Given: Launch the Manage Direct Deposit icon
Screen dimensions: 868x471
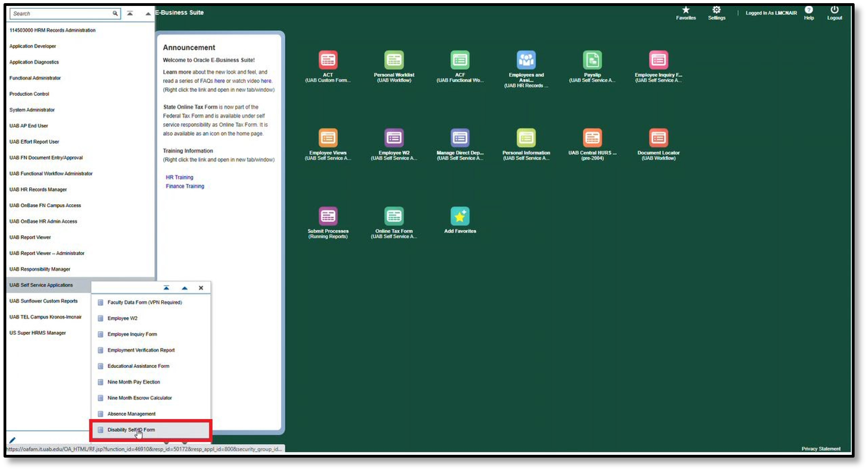Looking at the screenshot, I should pos(460,138).
